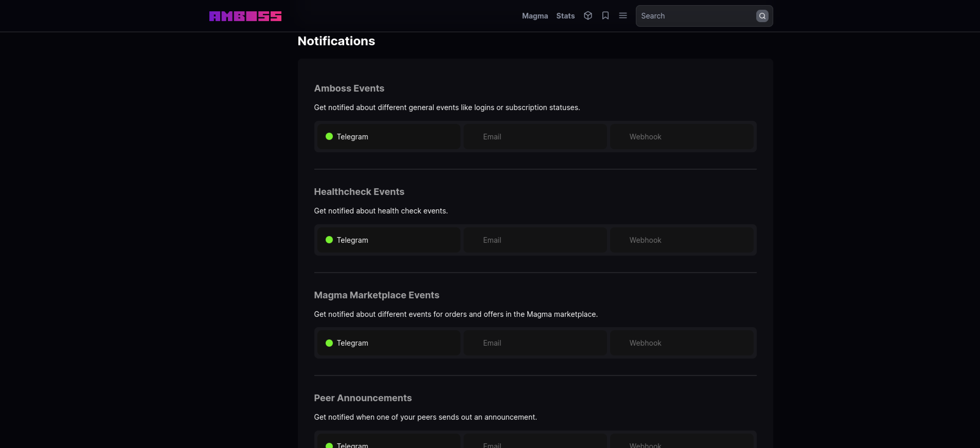Enable Webhook for Amboss Events
This screenshot has height=448, width=980.
[681, 137]
